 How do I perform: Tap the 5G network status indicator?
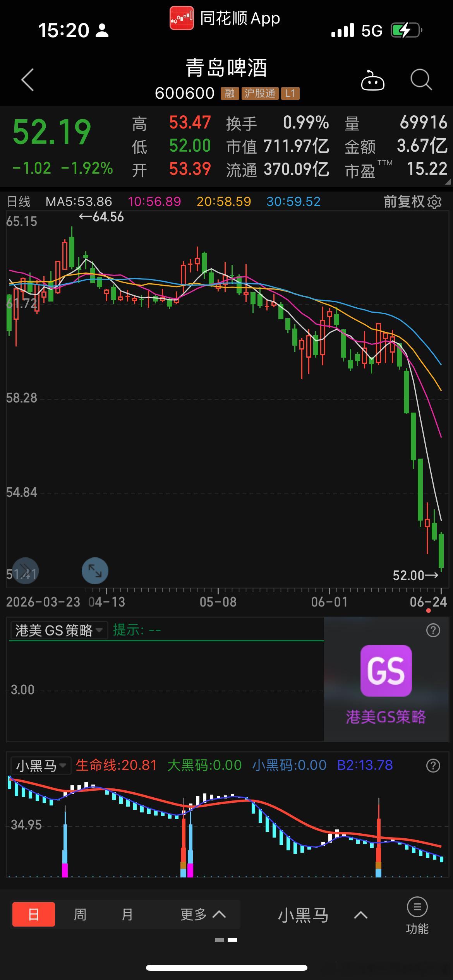tap(372, 31)
